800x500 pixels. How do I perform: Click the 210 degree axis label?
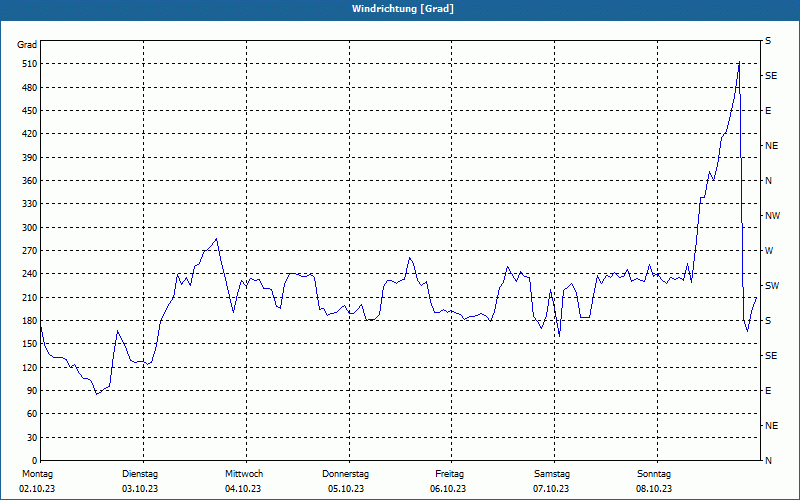(30, 297)
